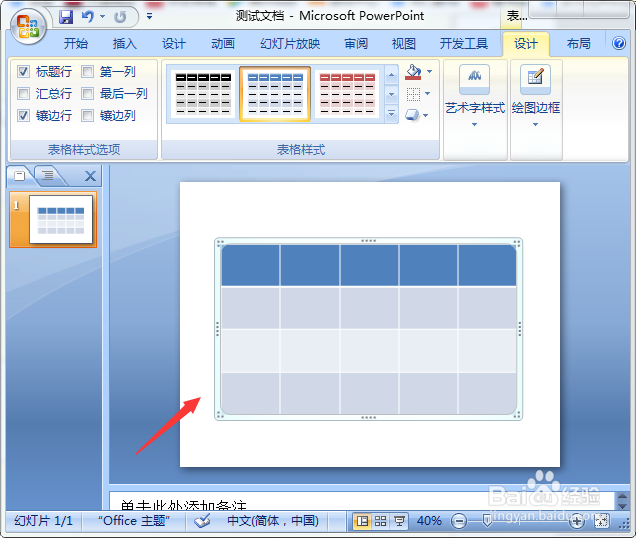This screenshot has width=636, height=538.
Task: Enable the 镶边列 checkbox
Action: [87, 116]
